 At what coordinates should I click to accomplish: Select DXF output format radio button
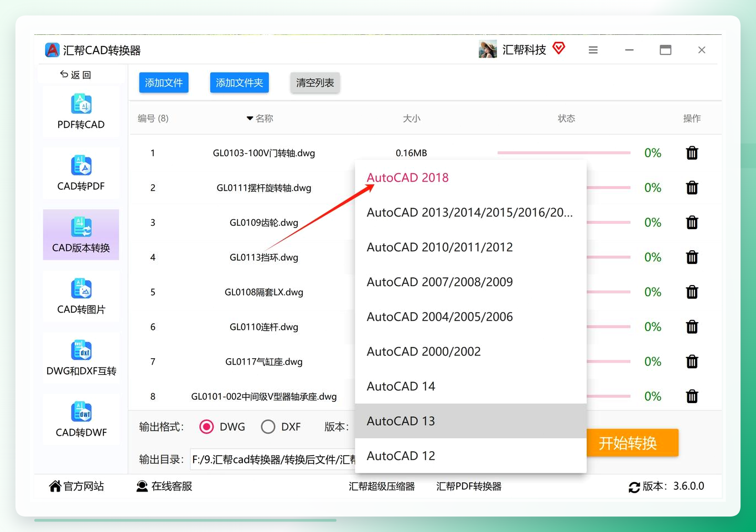pos(268,427)
